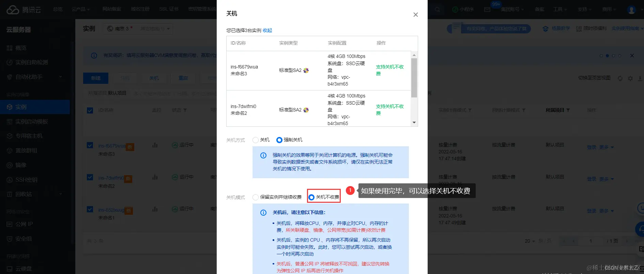Image resolution: width=644 pixels, height=274 pixels.
Task: Open 更多 dropdown for instance 未命名3
Action: [607, 147]
